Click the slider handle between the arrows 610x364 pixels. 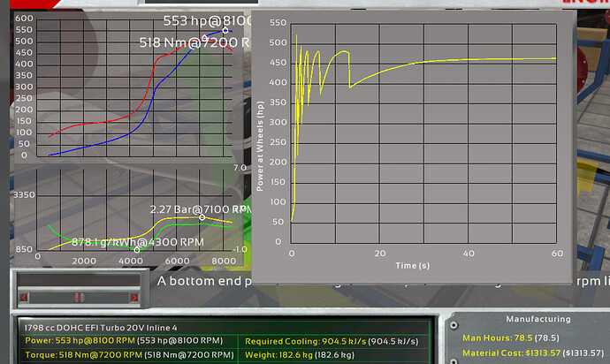click(x=80, y=296)
